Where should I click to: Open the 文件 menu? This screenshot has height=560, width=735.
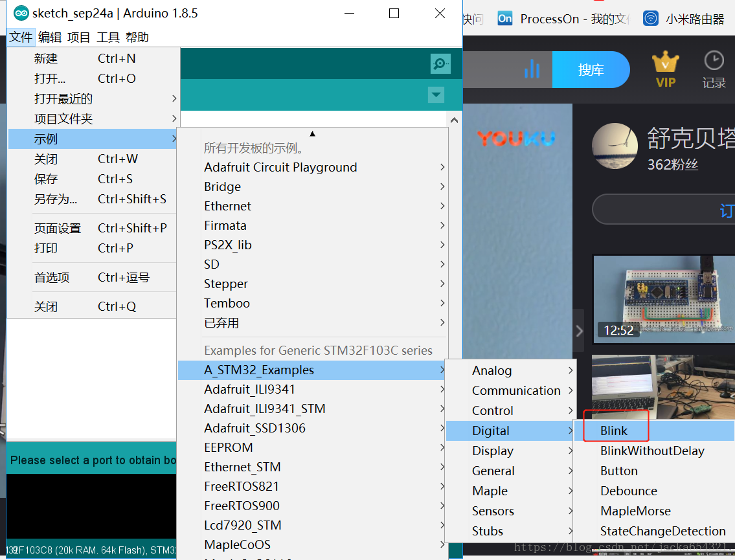[21, 37]
